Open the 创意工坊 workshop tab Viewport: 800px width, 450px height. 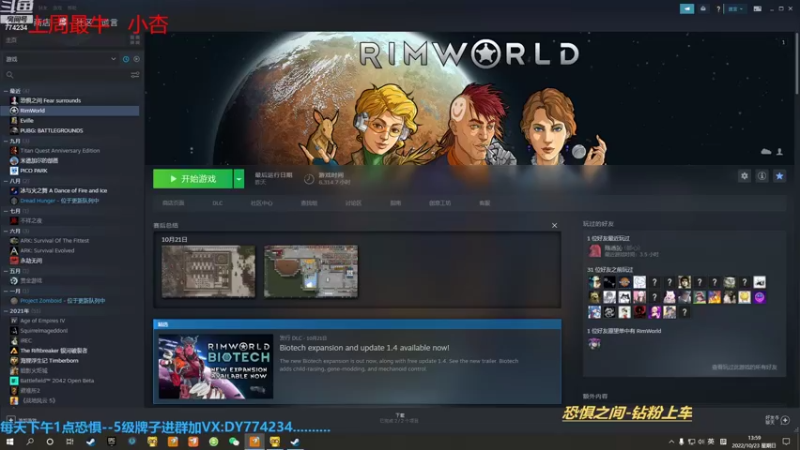tap(440, 203)
